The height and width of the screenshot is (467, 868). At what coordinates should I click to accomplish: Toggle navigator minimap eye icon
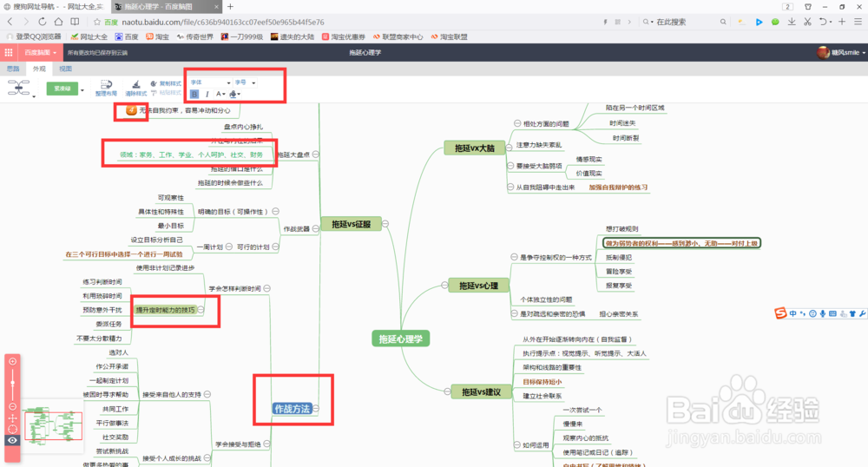pyautogui.click(x=12, y=440)
